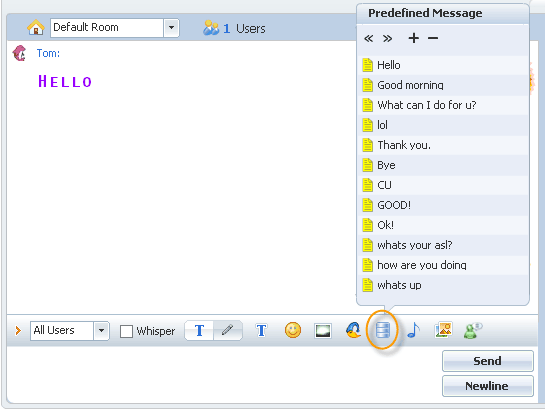Switch to pencil handwriting mode toggle
The height and width of the screenshot is (410, 545).
(x=228, y=330)
